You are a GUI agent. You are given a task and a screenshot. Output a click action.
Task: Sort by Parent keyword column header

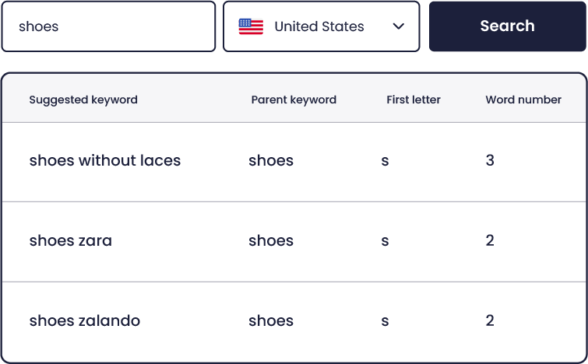294,100
